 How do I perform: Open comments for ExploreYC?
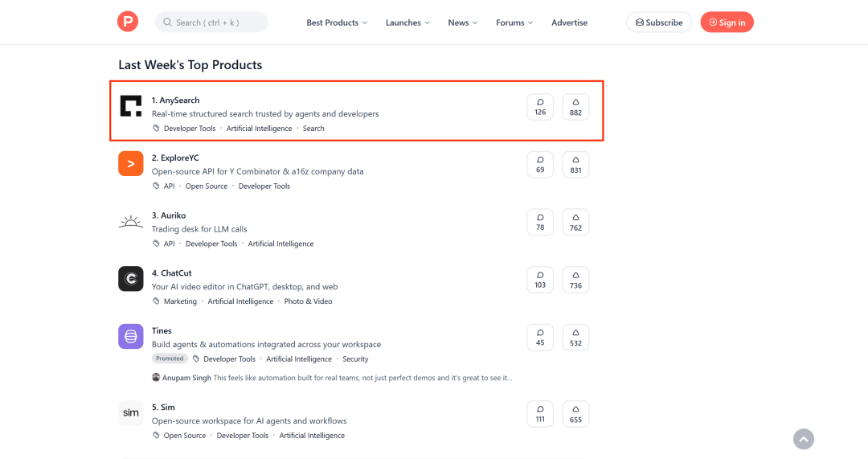(x=540, y=165)
